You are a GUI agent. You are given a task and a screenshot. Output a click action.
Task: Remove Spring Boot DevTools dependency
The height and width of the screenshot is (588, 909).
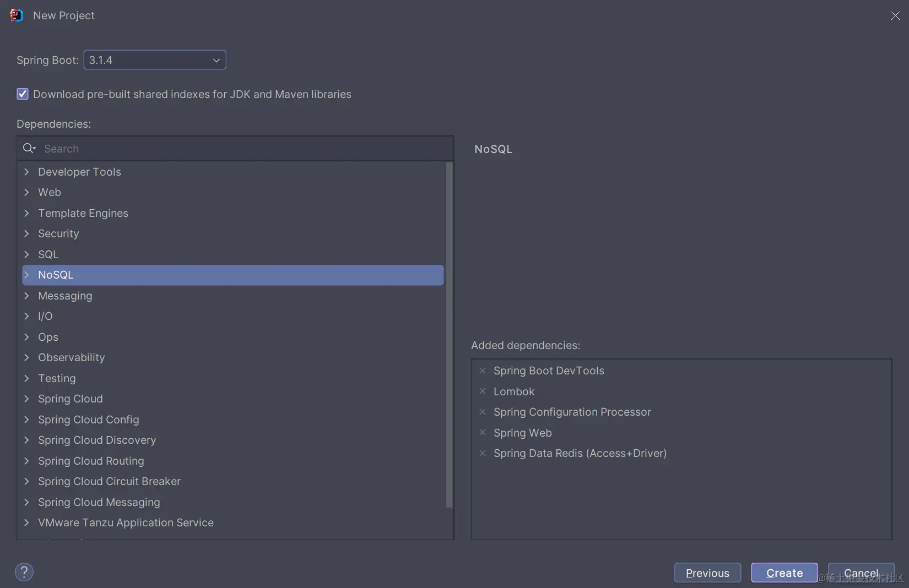click(483, 371)
